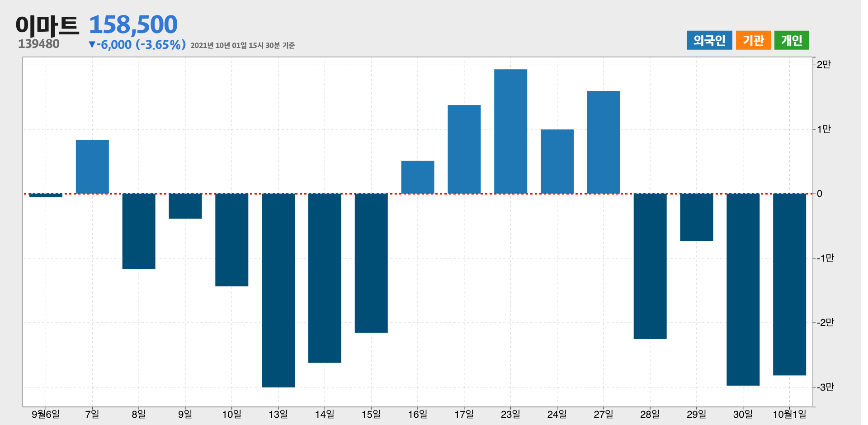This screenshot has width=868, height=425.
Task: Click the timestamp 2021년 10월 01일 15시 30분 기준
Action: point(243,45)
